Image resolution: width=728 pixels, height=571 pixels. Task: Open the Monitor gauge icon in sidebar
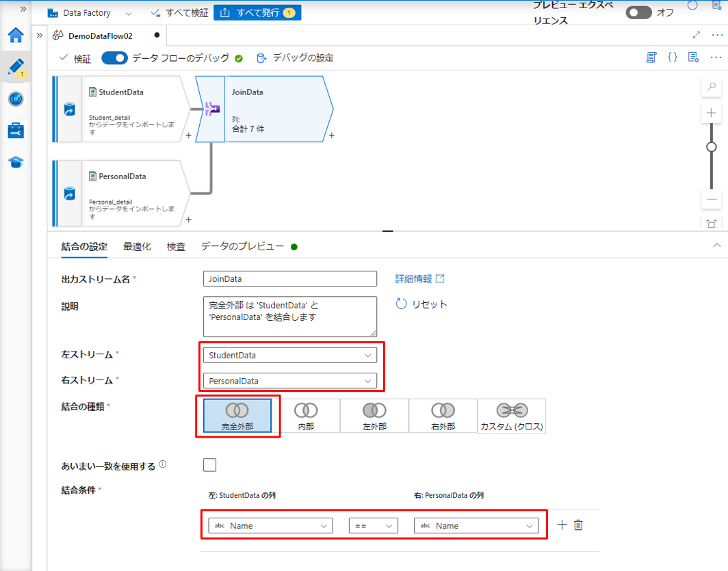tap(16, 98)
